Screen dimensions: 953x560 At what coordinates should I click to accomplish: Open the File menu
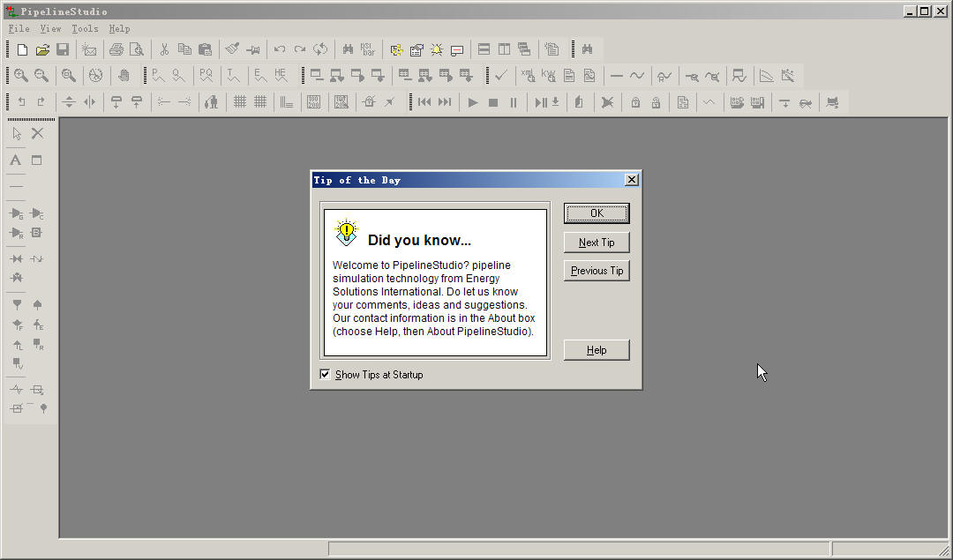coord(19,28)
